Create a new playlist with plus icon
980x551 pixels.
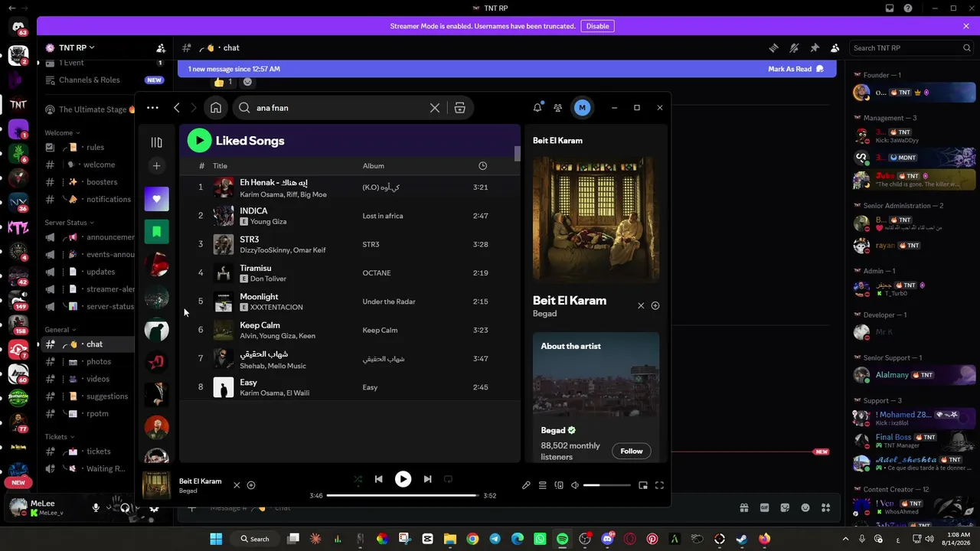pyautogui.click(x=156, y=165)
